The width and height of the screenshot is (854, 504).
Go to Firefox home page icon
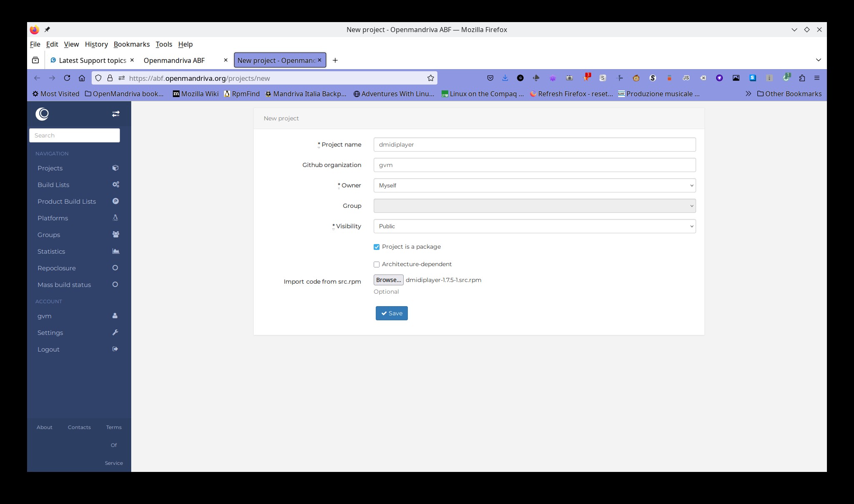82,78
